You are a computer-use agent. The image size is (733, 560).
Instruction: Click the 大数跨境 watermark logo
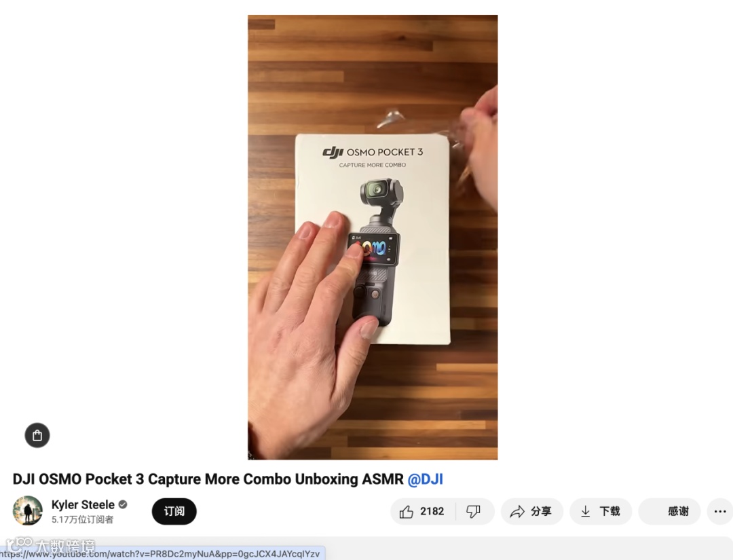click(50, 544)
